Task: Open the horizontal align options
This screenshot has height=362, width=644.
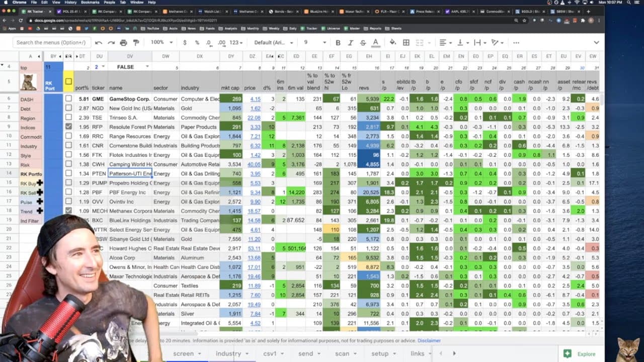Action: pyautogui.click(x=446, y=43)
